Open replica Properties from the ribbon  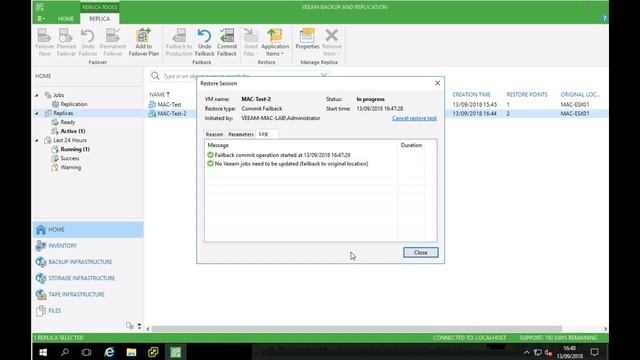coord(307,39)
